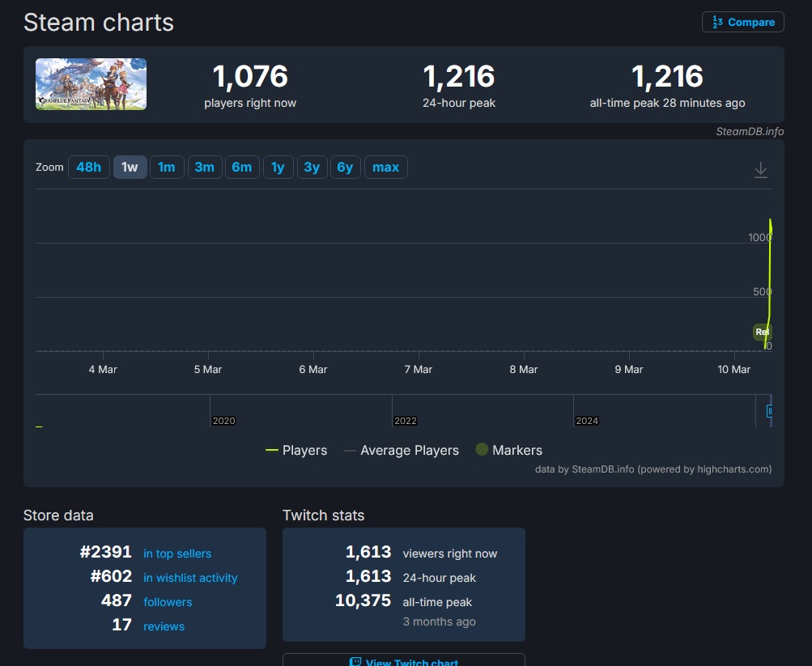
Task: Click the chart download icon
Action: tap(761, 170)
